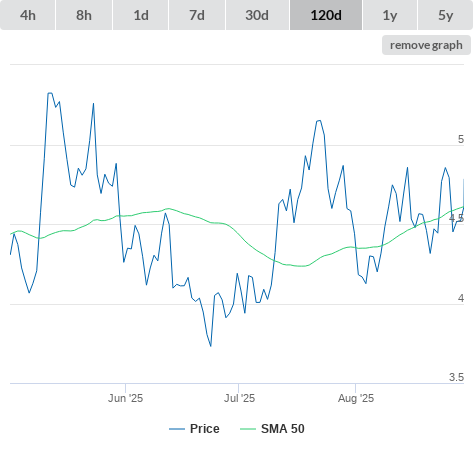Screen dimensions: 474x455
Task: Click the lowest price point in late June
Action: 211,346
